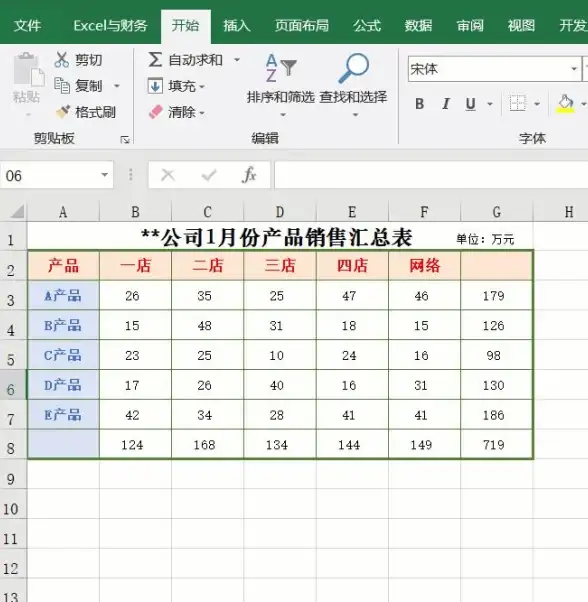Select the 单位：万元 label

[x=485, y=240]
